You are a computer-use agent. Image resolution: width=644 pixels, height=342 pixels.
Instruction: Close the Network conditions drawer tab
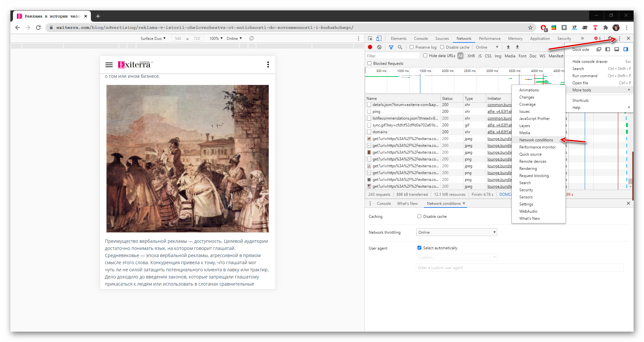tap(464, 203)
